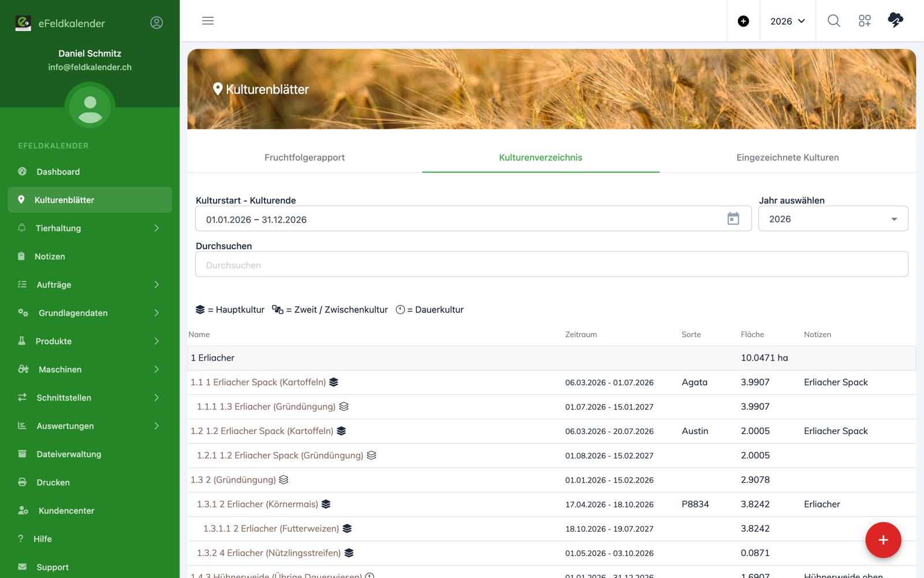Screen dimensions: 924x578
Task: Click the black plus icon in top bar
Action: tap(743, 21)
